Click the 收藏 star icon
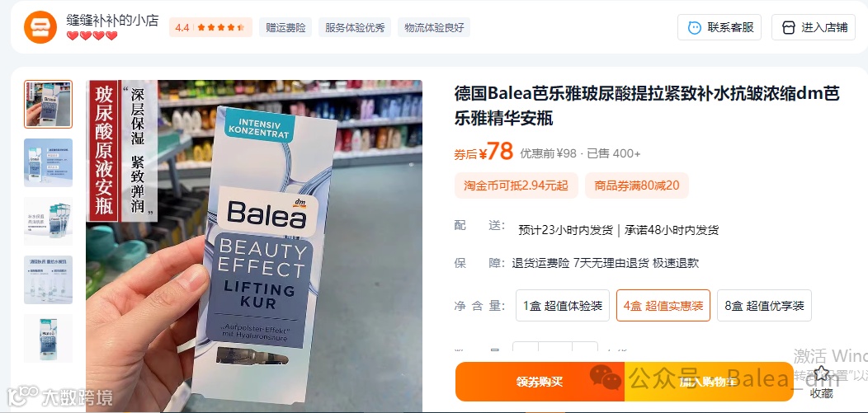Viewport: 868px width, 413px height. coord(822,373)
